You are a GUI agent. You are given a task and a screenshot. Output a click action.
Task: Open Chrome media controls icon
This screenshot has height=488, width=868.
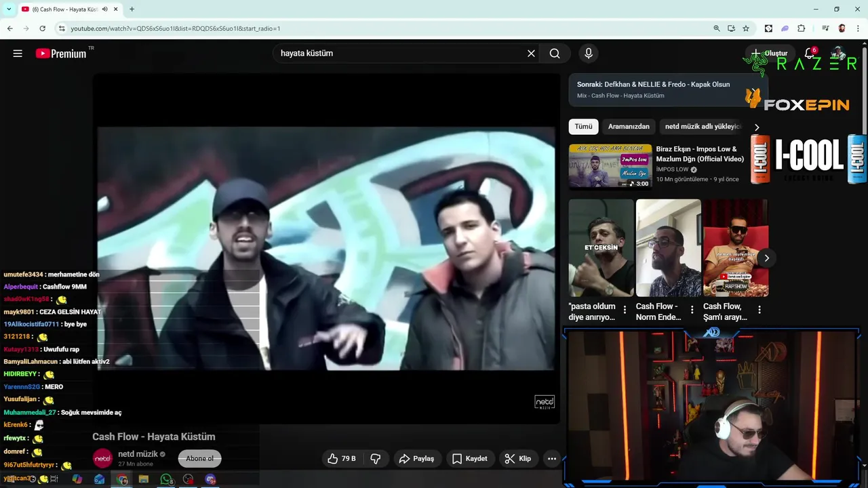pyautogui.click(x=825, y=28)
